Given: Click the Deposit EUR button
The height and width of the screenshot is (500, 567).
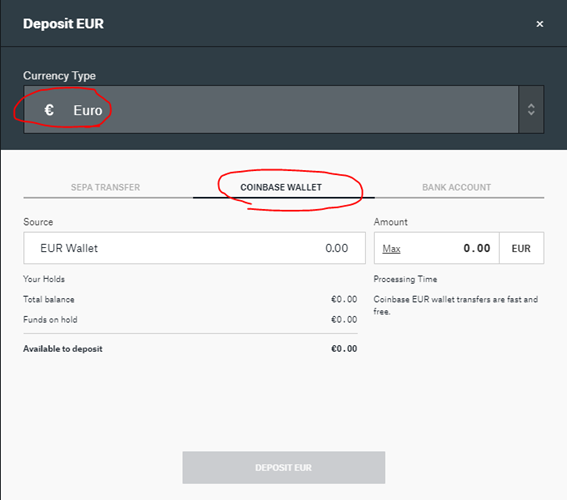Looking at the screenshot, I should click(x=284, y=467).
